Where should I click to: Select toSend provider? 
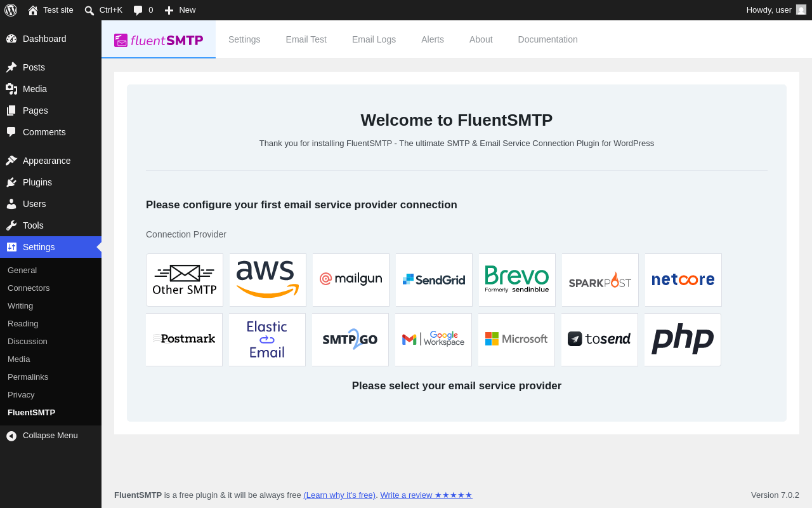click(x=599, y=340)
